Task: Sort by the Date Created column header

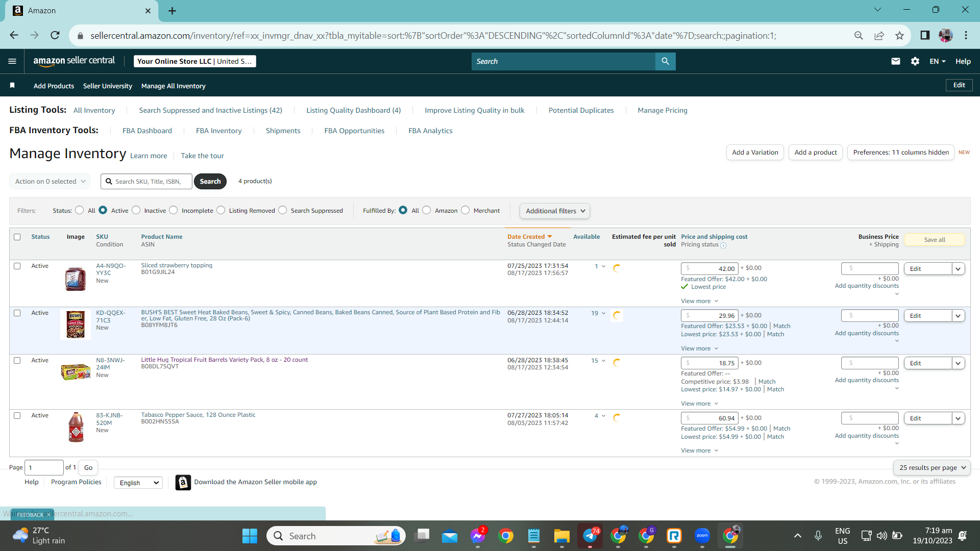Action: pos(530,237)
